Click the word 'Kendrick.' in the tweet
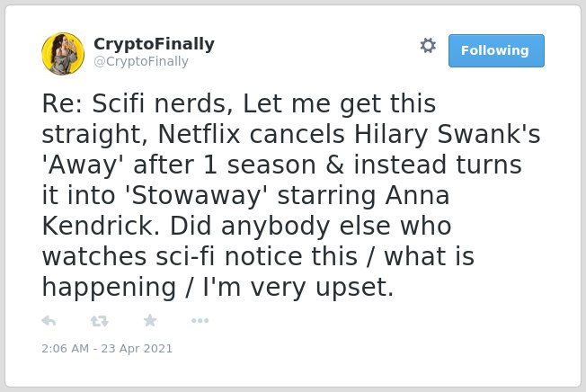Image resolution: width=586 pixels, height=392 pixels. (x=101, y=226)
